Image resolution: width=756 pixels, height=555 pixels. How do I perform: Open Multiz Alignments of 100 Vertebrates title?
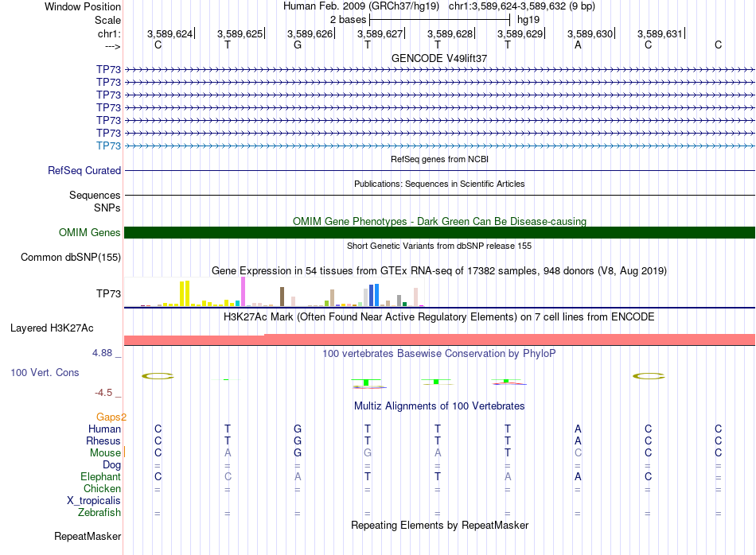439,406
